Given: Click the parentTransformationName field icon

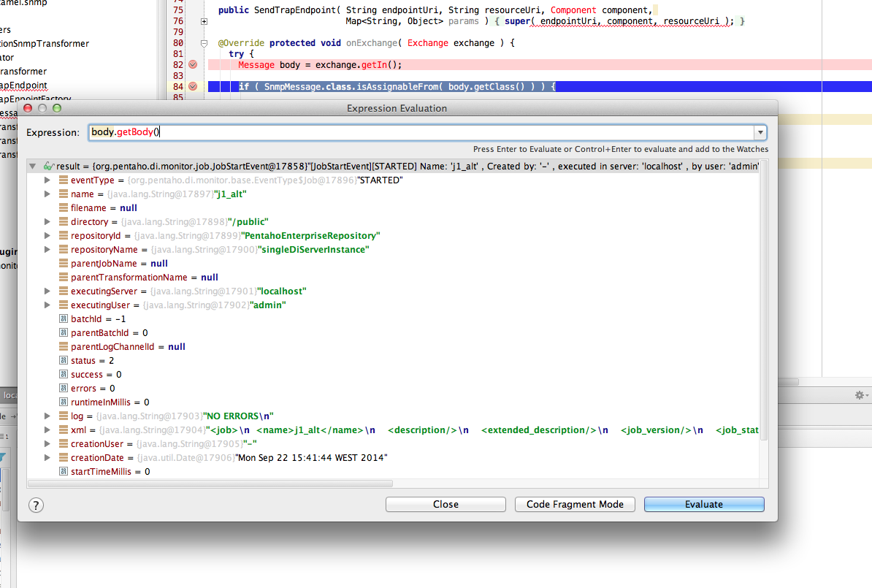Looking at the screenshot, I should (64, 277).
